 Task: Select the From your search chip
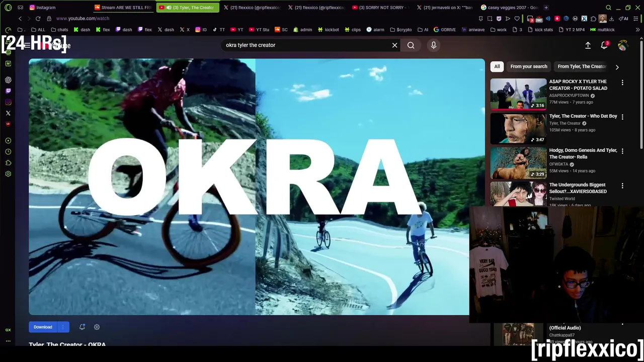click(x=529, y=66)
